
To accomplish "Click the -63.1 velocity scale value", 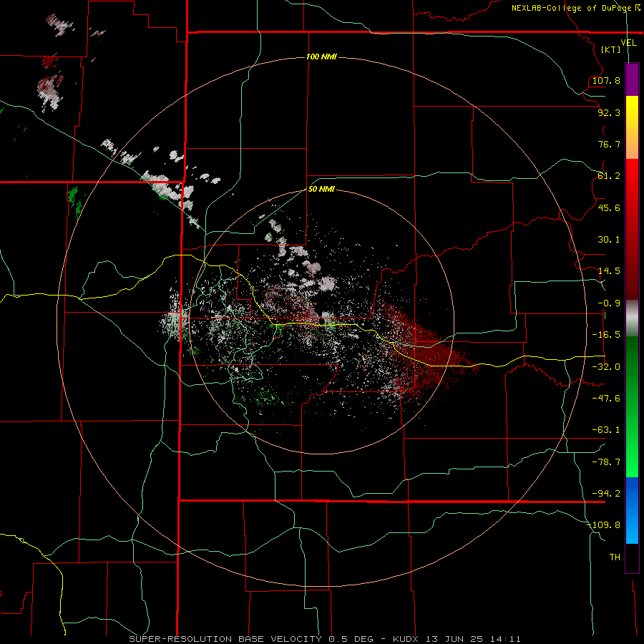I will pos(606,430).
